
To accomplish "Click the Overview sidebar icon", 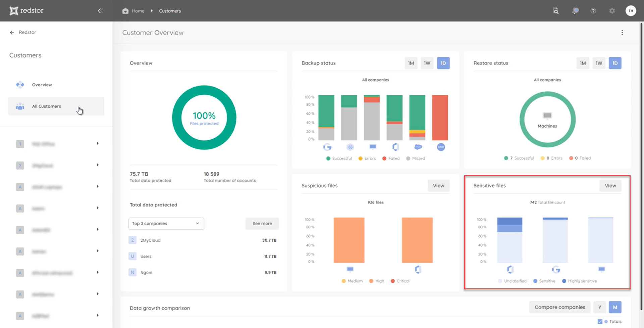I will (20, 85).
